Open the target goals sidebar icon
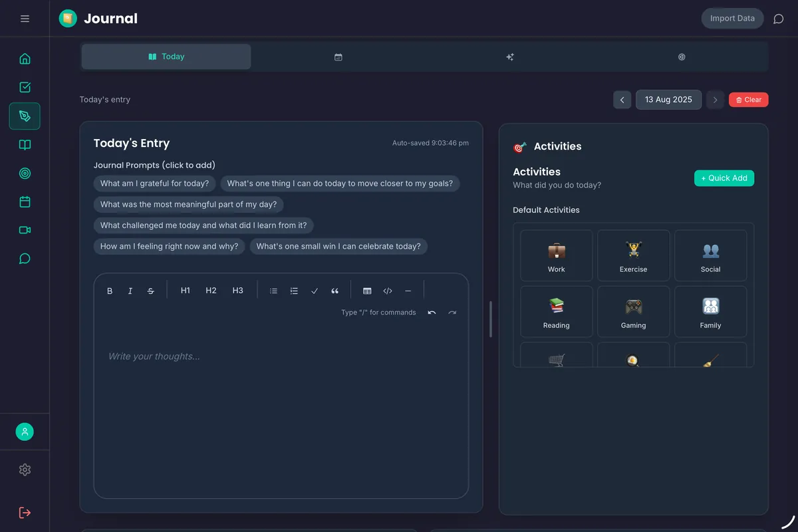Screen dimensions: 798x532 25,174
